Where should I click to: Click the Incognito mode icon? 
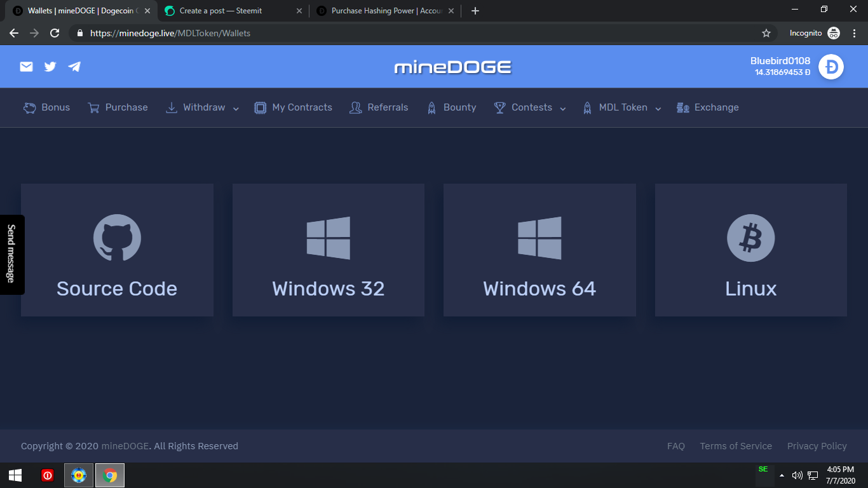click(x=834, y=33)
